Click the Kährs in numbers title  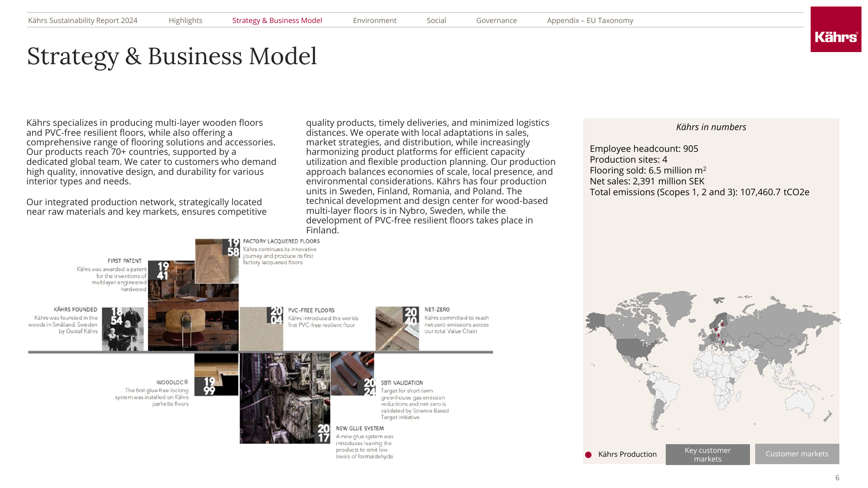coord(711,127)
